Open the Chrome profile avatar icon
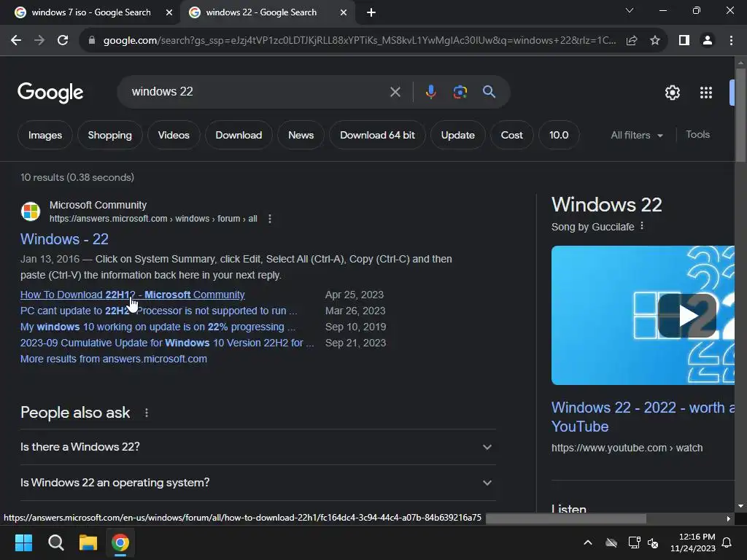This screenshot has width=747, height=560. pyautogui.click(x=708, y=41)
